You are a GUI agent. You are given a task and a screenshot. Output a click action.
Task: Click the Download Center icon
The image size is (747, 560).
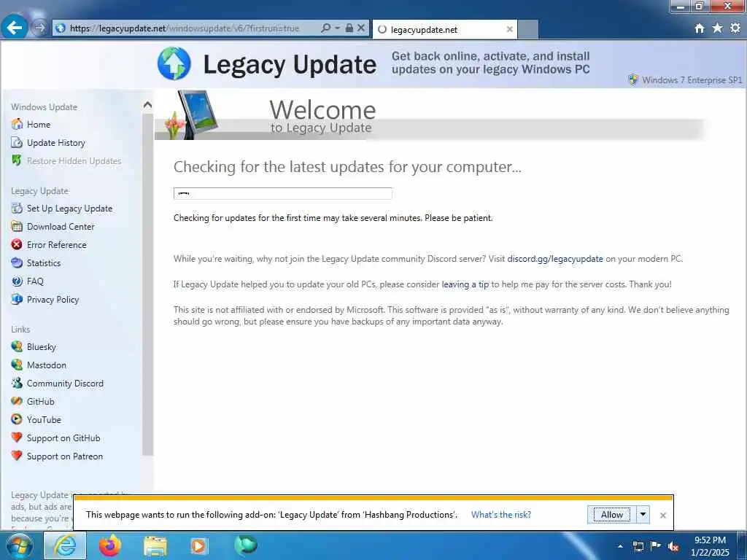click(x=17, y=226)
